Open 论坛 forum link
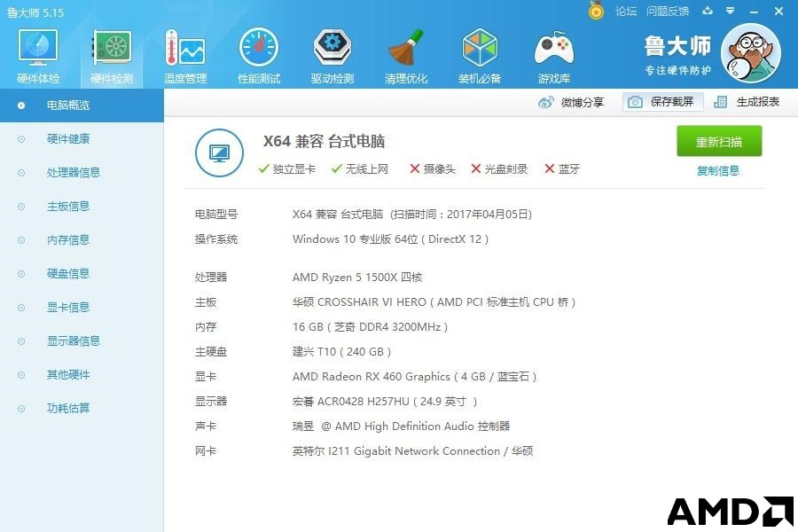The width and height of the screenshot is (798, 532). (x=626, y=12)
